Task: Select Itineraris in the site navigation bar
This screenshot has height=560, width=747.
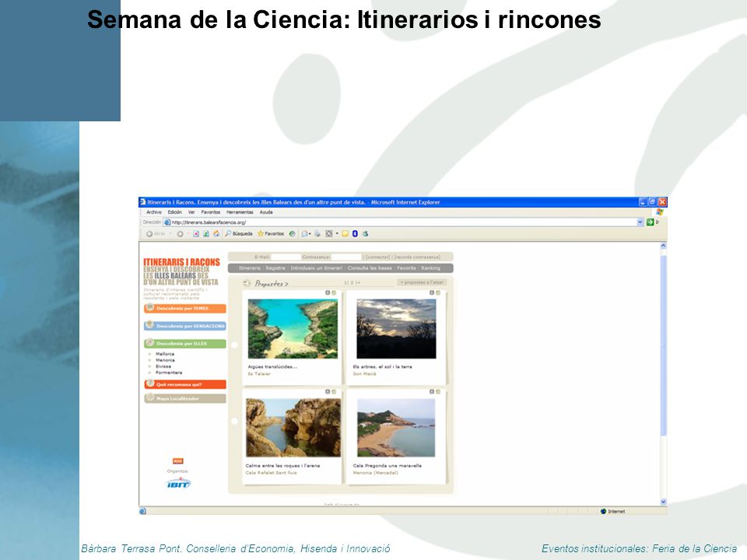Action: point(250,268)
